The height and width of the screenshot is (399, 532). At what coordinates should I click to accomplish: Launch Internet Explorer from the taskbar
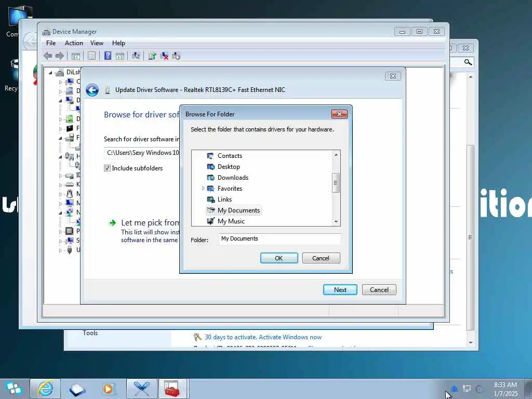coord(45,389)
